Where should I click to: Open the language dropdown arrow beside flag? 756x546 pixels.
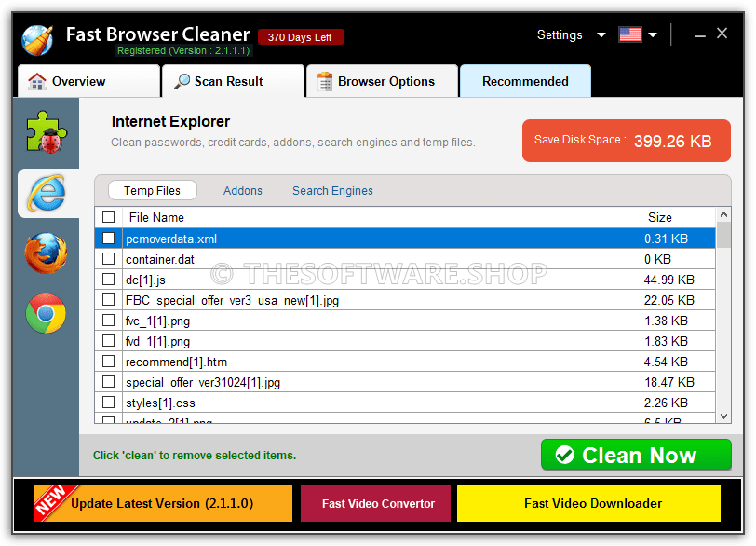tap(653, 34)
